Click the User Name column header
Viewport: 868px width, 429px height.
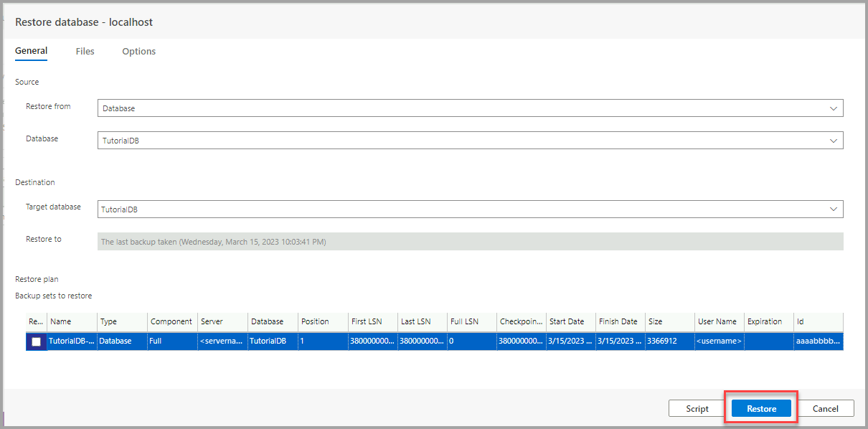tap(719, 321)
